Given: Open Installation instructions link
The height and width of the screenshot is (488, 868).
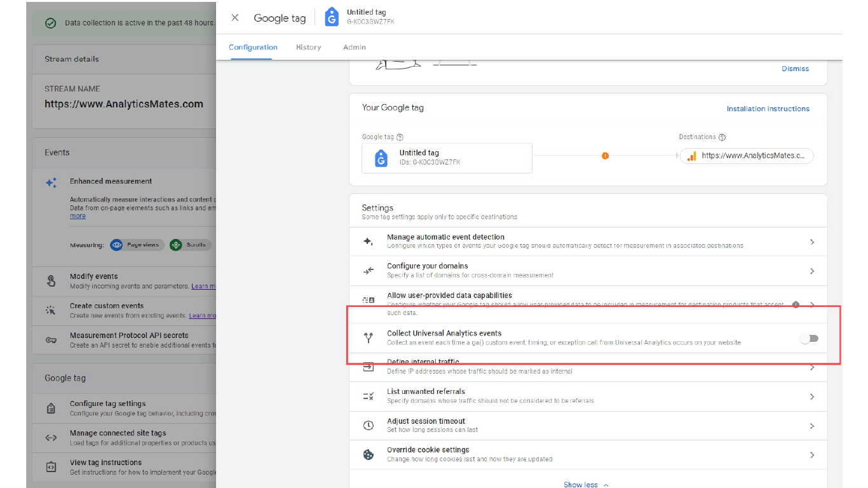Looking at the screenshot, I should (x=768, y=109).
